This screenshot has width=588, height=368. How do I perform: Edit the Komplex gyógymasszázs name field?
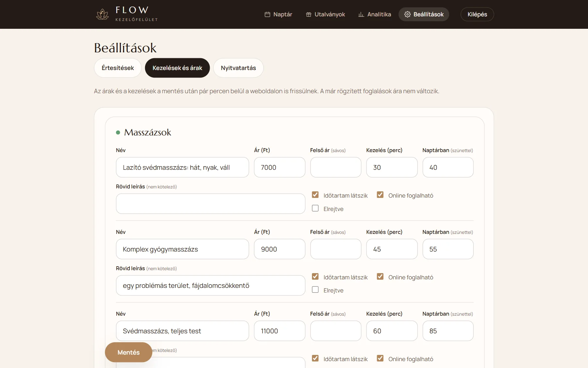click(182, 249)
